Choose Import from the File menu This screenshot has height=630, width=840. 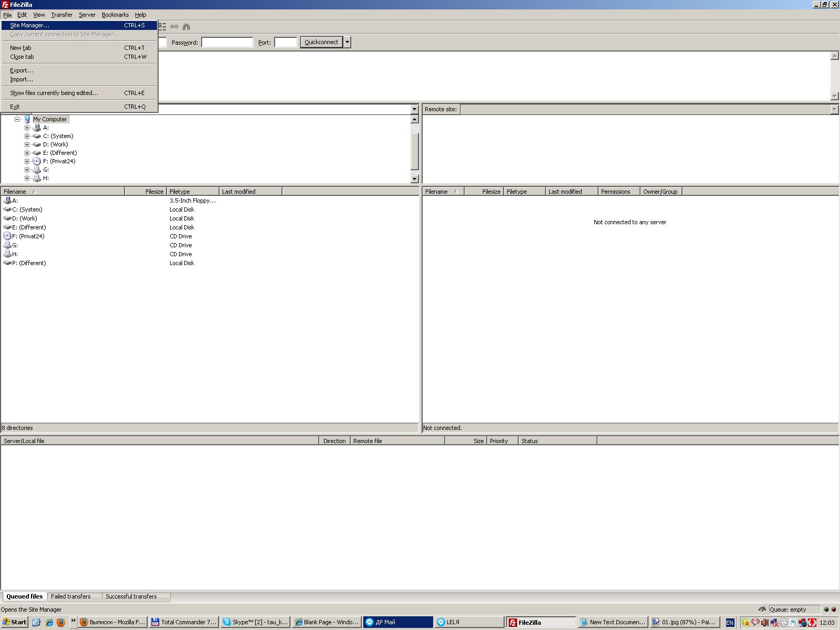coord(79,79)
